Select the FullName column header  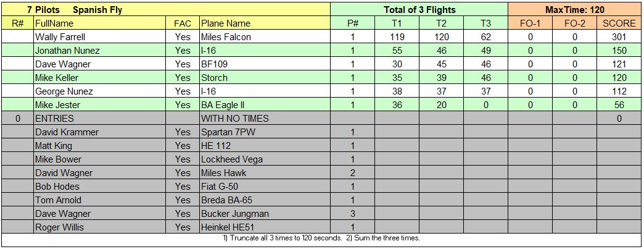pyautogui.click(x=100, y=23)
